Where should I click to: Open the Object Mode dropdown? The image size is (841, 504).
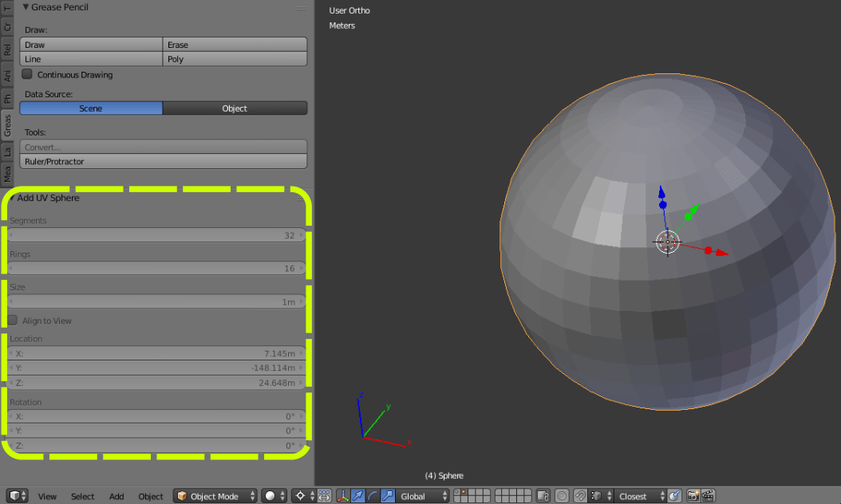click(x=216, y=495)
